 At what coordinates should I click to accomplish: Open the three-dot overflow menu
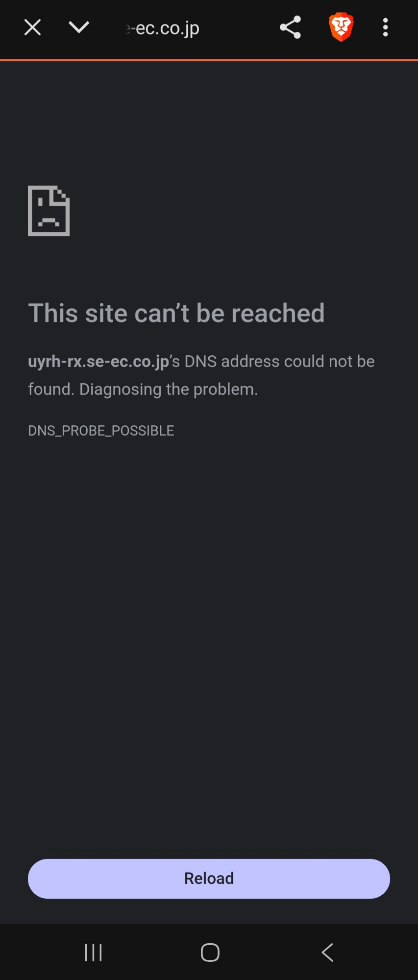[386, 27]
